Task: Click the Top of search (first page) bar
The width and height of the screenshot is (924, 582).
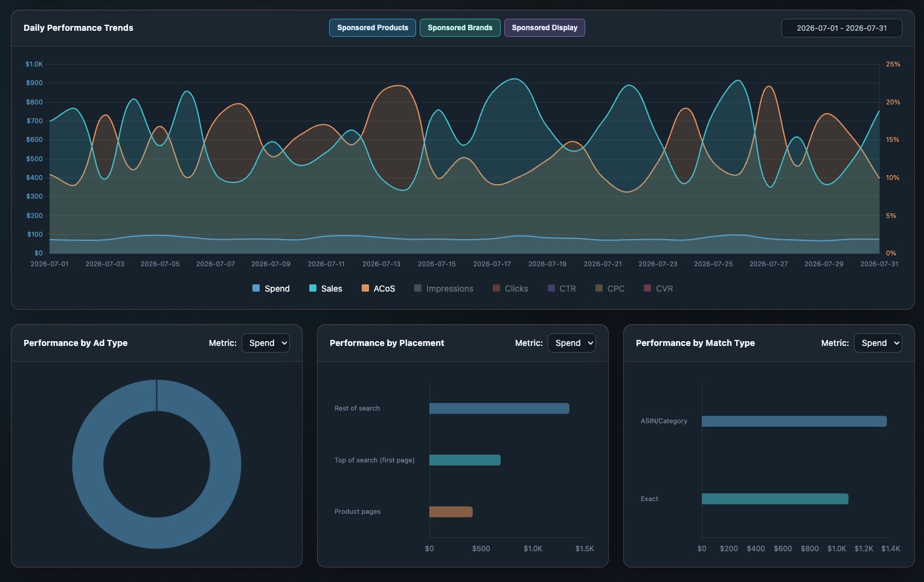Action: (465, 460)
